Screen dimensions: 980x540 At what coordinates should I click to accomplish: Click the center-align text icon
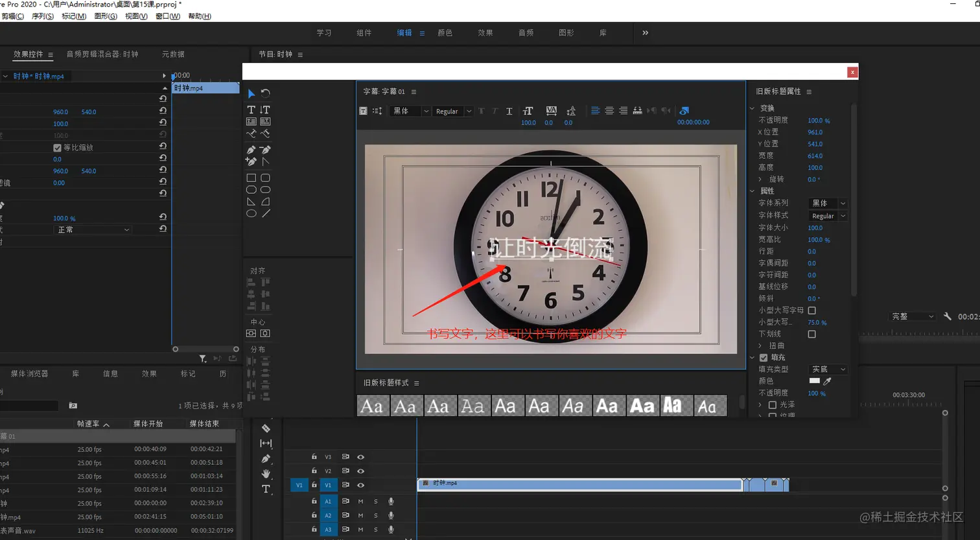point(609,111)
